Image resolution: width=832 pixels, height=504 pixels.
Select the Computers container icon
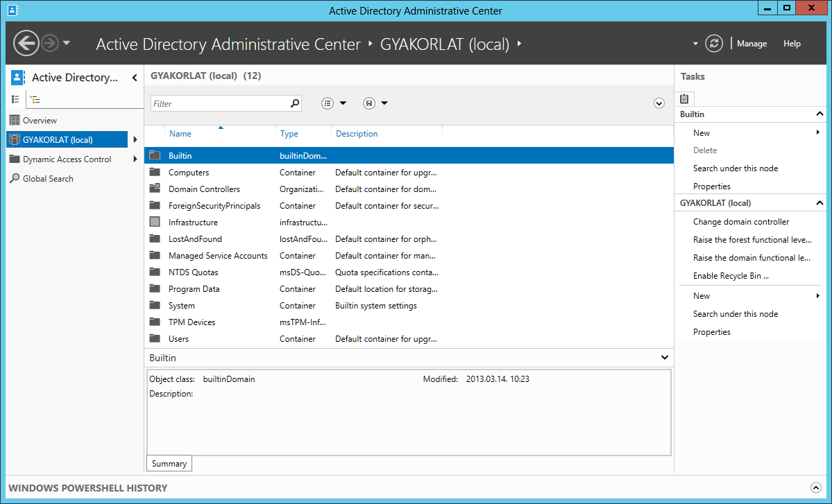(155, 172)
